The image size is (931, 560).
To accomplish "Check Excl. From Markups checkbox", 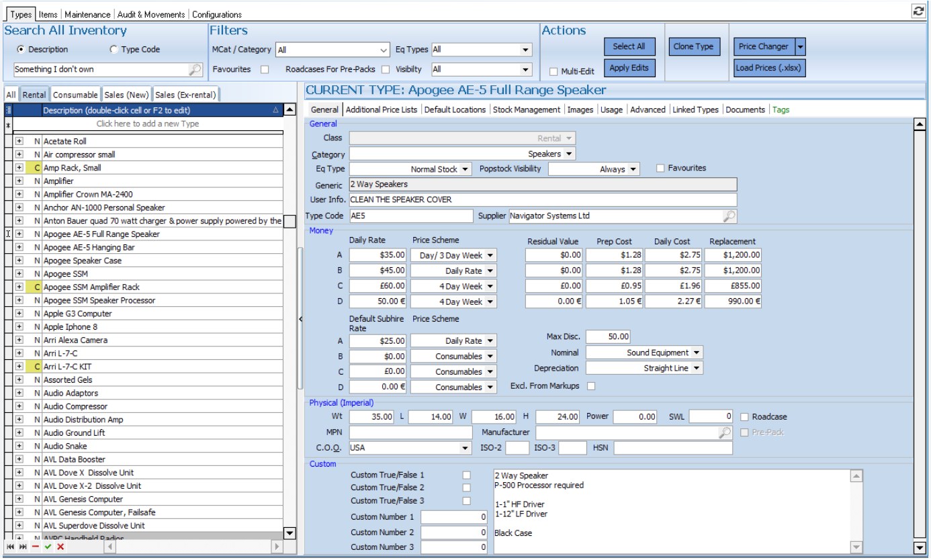I will pos(591,386).
